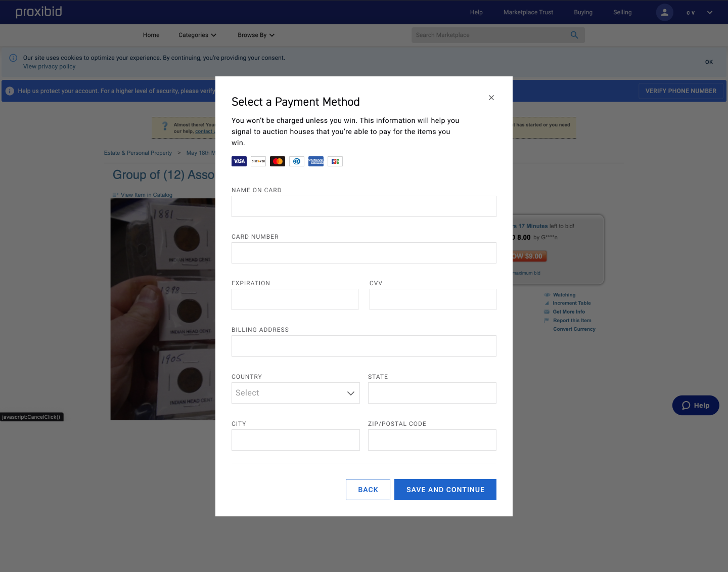Click Report this Item link

coord(572,320)
